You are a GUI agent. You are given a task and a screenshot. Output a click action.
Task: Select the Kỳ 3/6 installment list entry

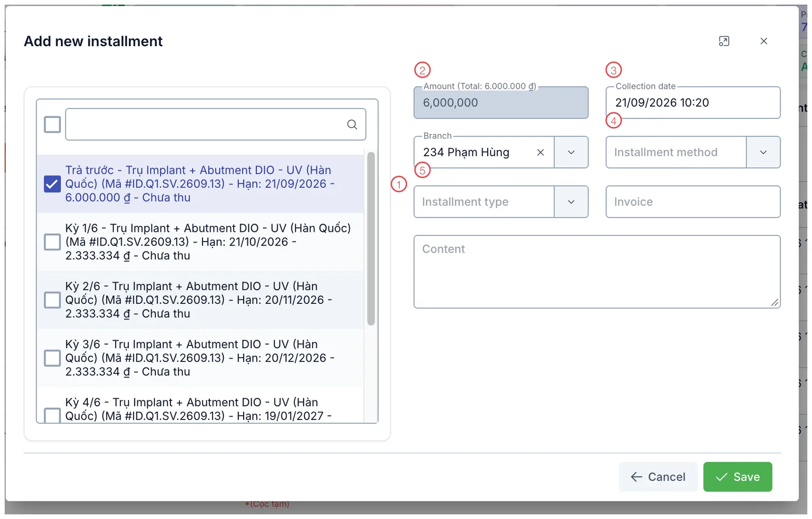(200, 358)
